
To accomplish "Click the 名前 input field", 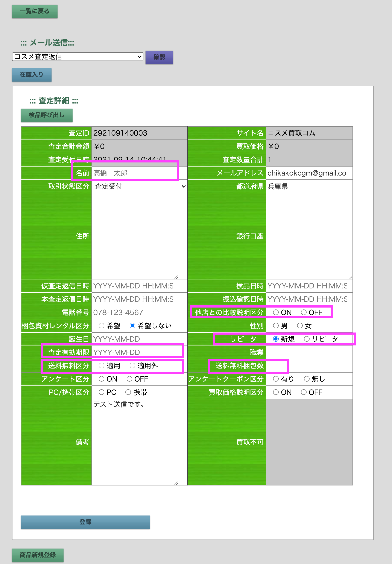I will (x=134, y=173).
